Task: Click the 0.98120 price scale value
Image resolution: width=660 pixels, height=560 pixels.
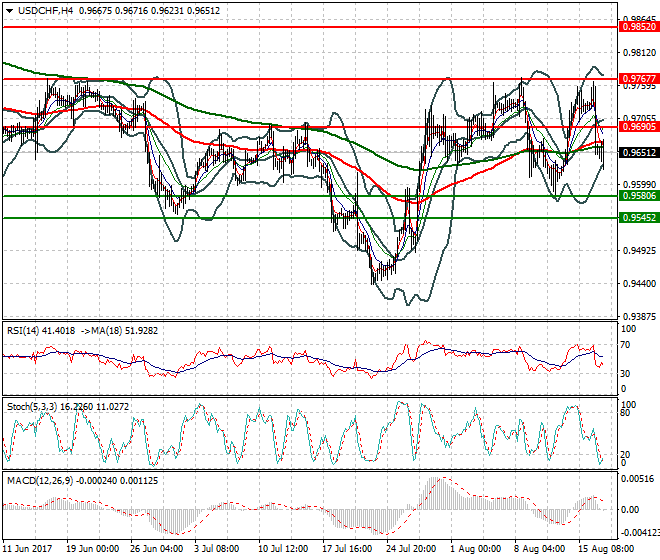Action: 639,53
